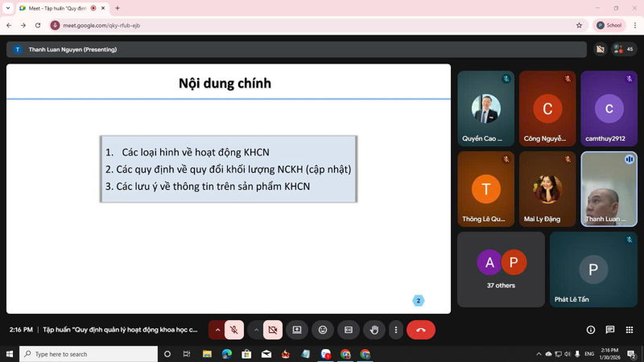Raise your hand in the meeting
Screen dimensions: 644x362
pos(374,330)
